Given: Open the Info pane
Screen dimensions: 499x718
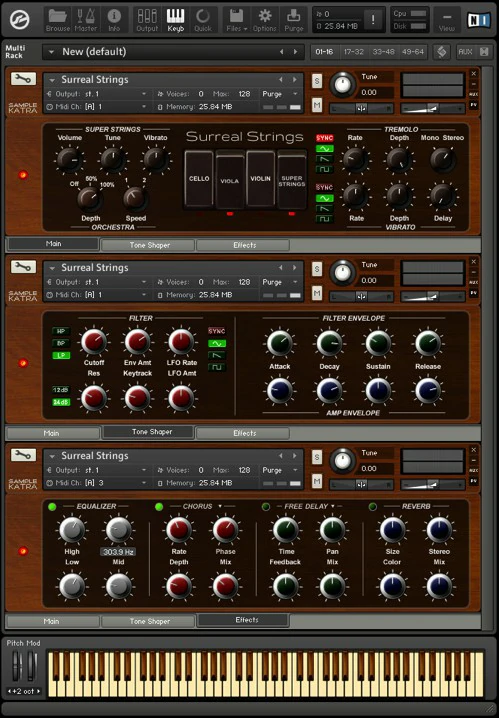Looking at the screenshot, I should click(114, 20).
